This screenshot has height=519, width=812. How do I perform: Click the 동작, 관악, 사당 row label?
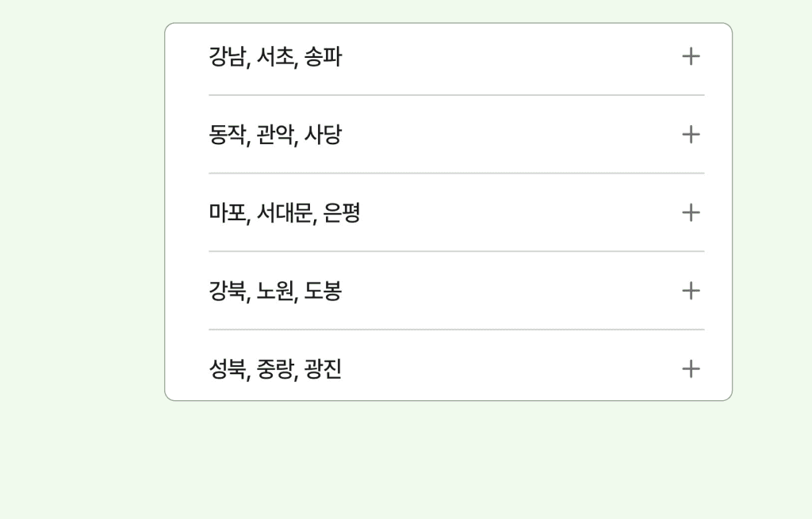274,134
